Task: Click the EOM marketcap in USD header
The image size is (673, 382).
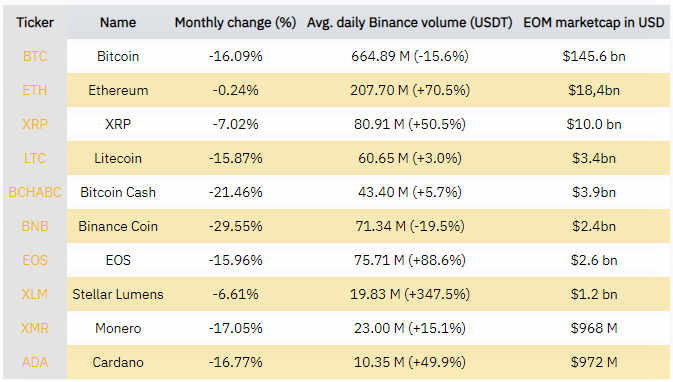Action: point(594,22)
